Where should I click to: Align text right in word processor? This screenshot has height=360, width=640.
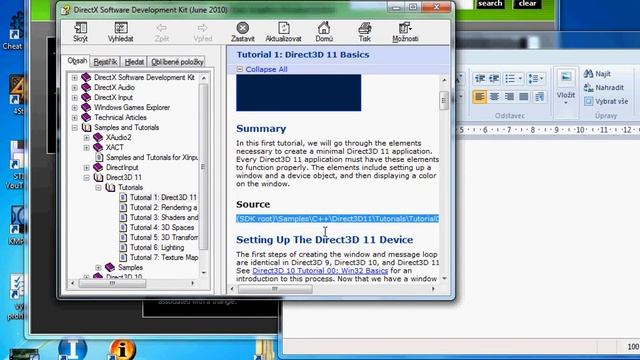click(509, 97)
